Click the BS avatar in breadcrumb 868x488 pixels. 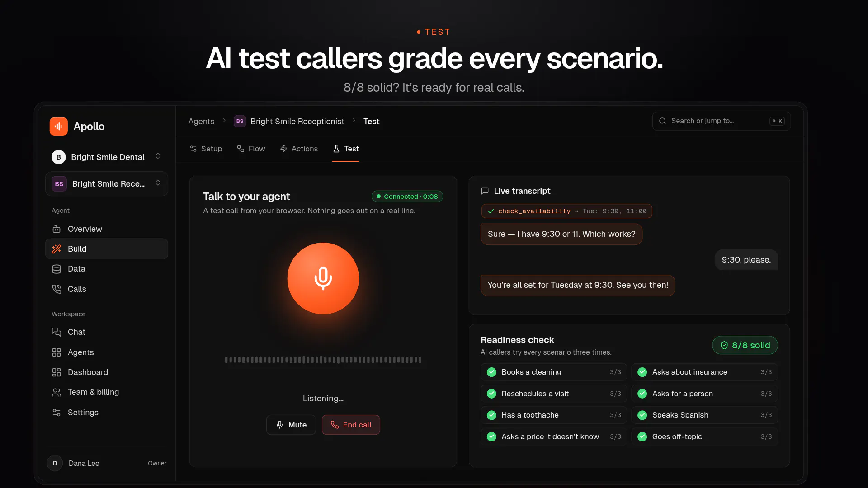pos(240,121)
